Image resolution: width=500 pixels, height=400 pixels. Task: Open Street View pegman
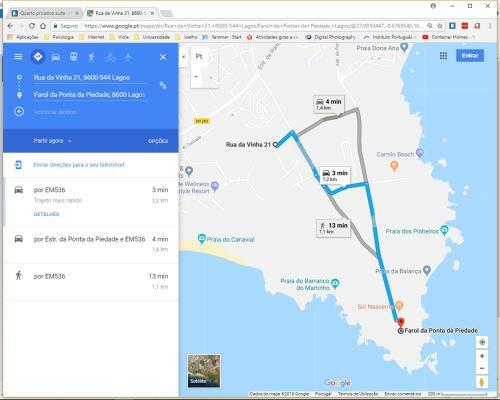[x=482, y=382]
